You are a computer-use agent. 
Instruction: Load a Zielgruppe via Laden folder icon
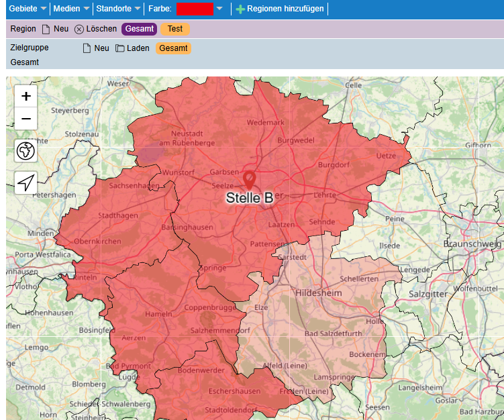tap(132, 48)
